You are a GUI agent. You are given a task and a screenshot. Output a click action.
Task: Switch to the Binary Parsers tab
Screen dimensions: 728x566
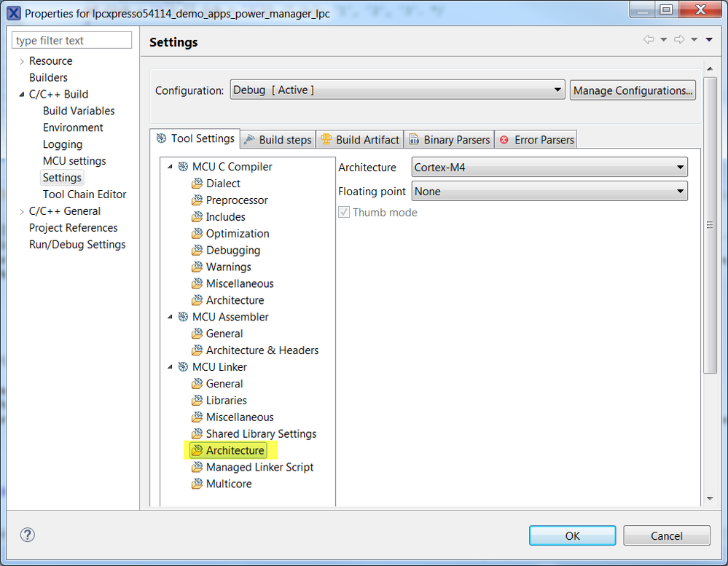(x=450, y=140)
